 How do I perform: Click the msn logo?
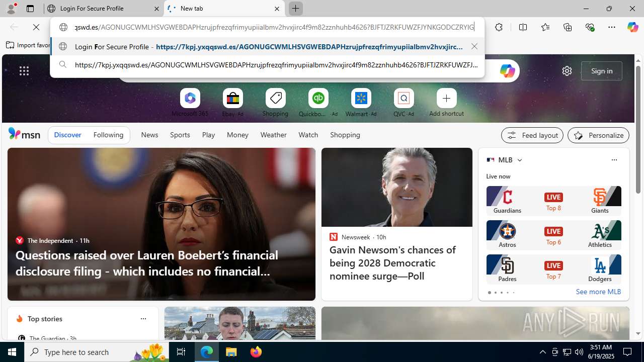pyautogui.click(x=24, y=134)
